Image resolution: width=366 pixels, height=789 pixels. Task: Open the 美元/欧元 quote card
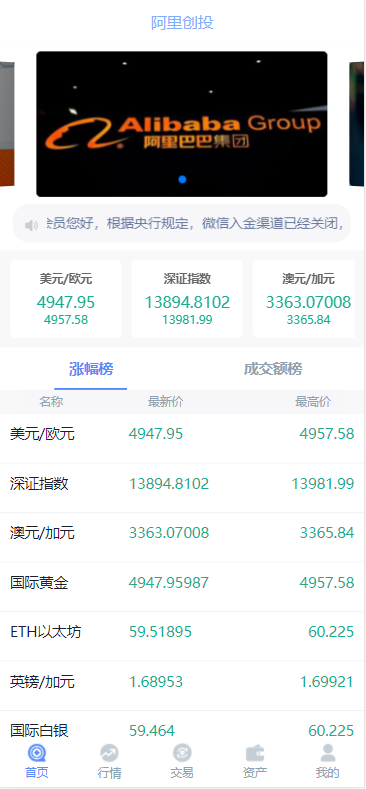[x=66, y=298]
